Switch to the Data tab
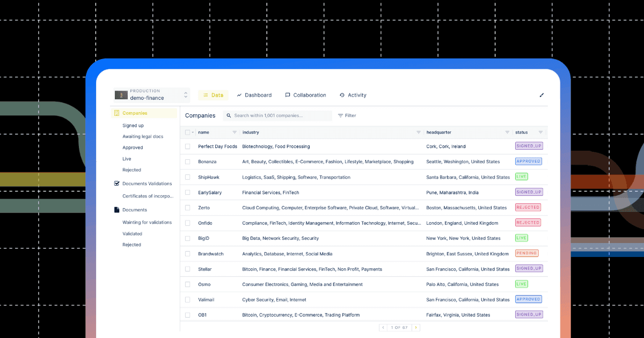The height and width of the screenshot is (338, 644). pos(213,95)
